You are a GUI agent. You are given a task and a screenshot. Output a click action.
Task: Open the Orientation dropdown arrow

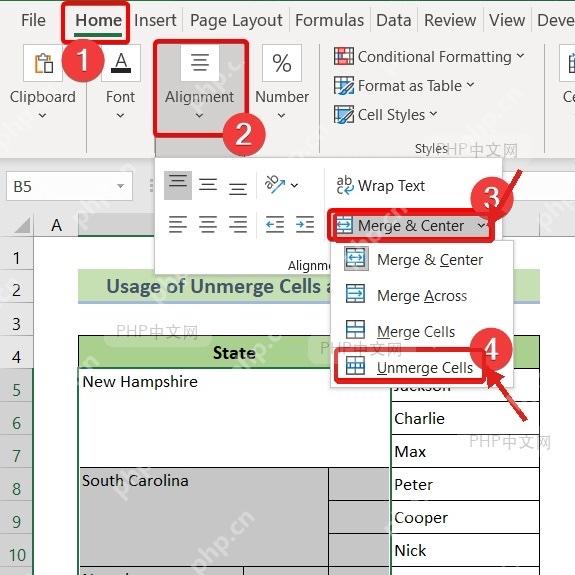pos(294,185)
